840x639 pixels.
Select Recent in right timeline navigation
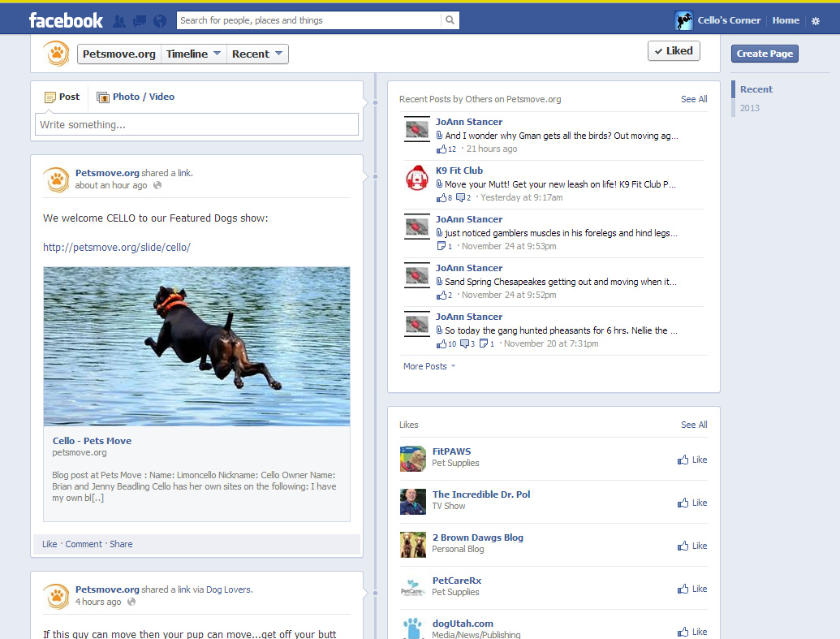point(756,89)
